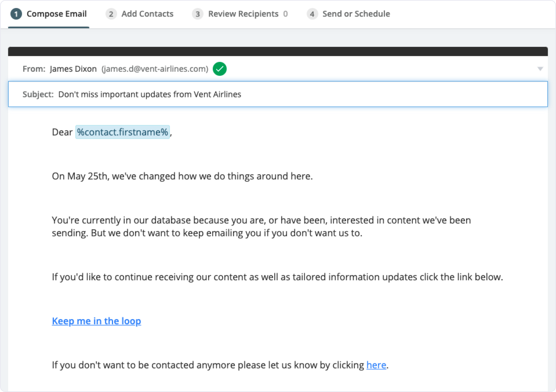556x392 pixels.
Task: Click the 'here' unsubscribe link
Action: click(376, 365)
